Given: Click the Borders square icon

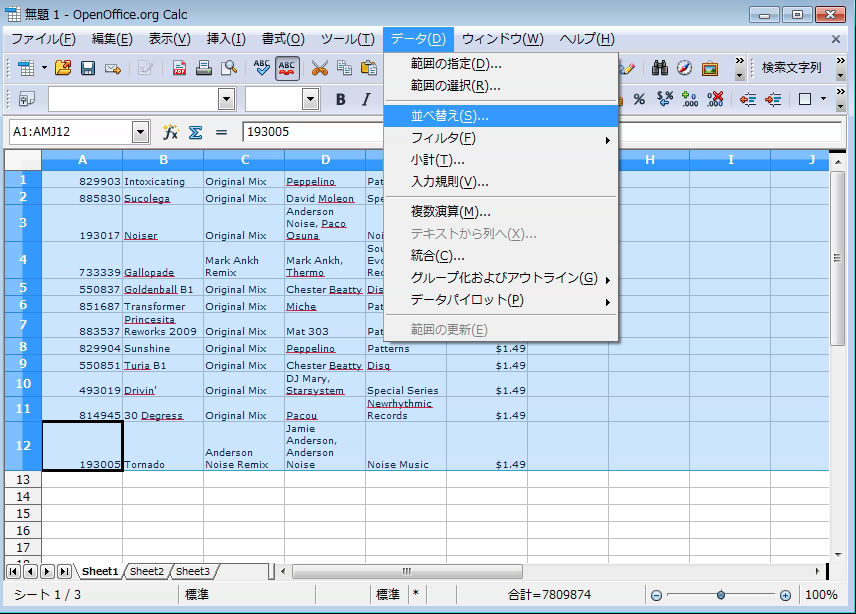Looking at the screenshot, I should (x=805, y=99).
